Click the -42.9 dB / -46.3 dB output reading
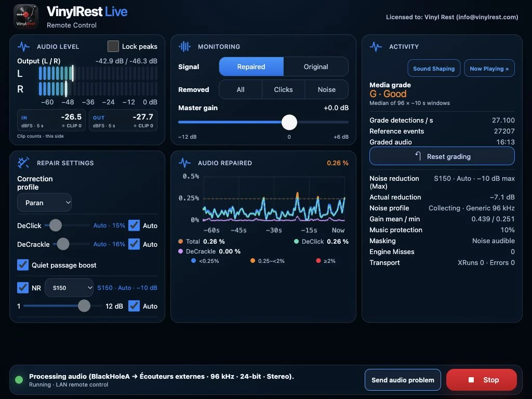 coord(127,61)
